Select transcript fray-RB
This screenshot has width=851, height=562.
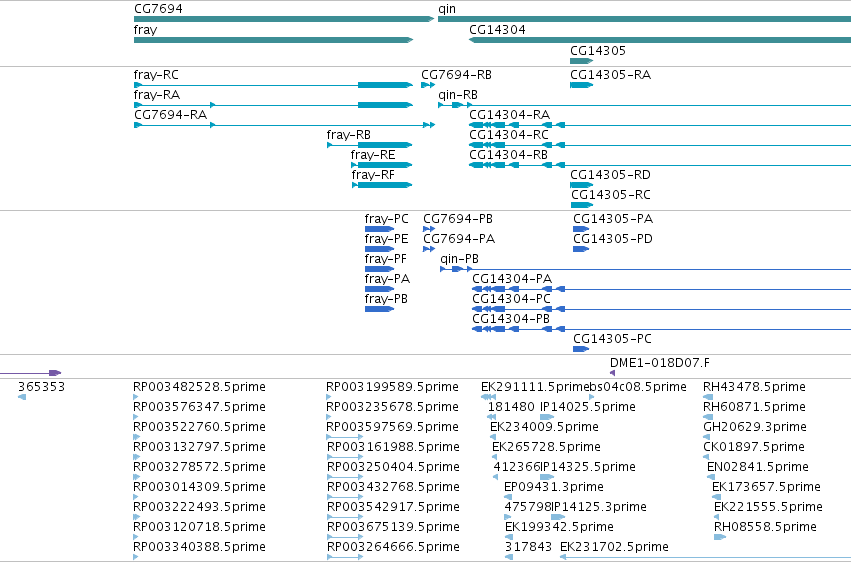pos(348,135)
